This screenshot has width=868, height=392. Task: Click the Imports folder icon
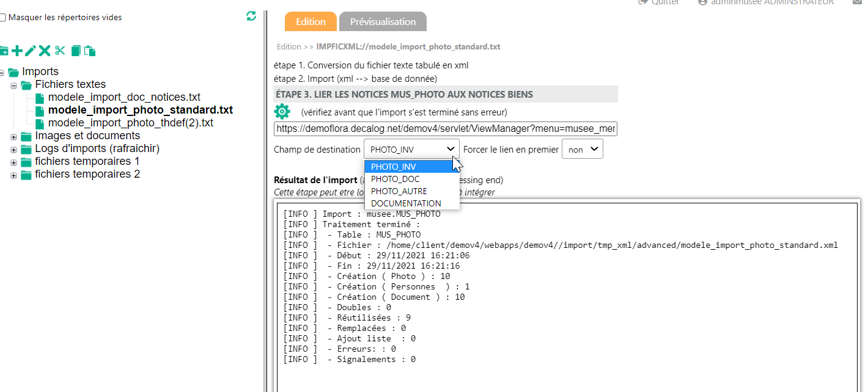click(13, 72)
